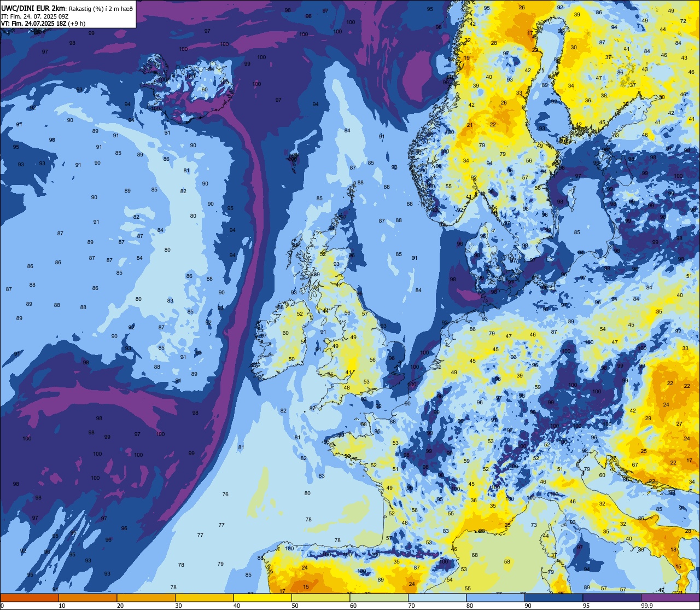The width and height of the screenshot is (700, 610).
Task: Select the 95–99.9 dark navy legend swatch
Action: [x=612, y=598]
